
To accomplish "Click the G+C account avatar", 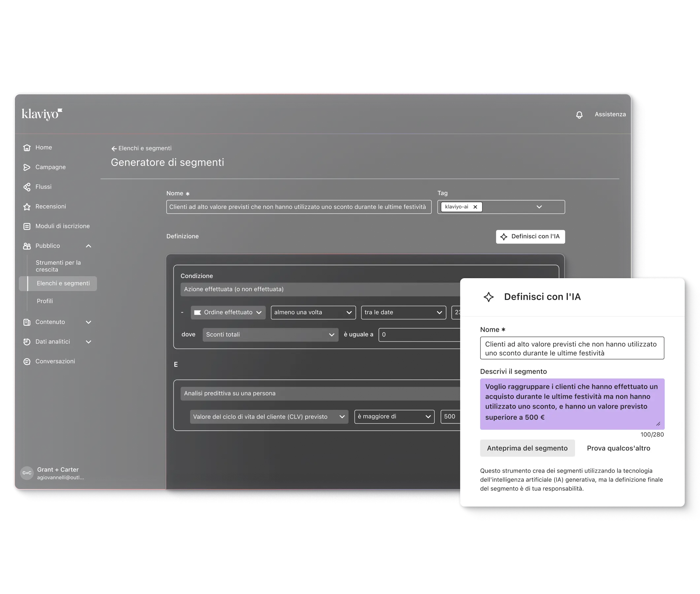I will tap(27, 473).
